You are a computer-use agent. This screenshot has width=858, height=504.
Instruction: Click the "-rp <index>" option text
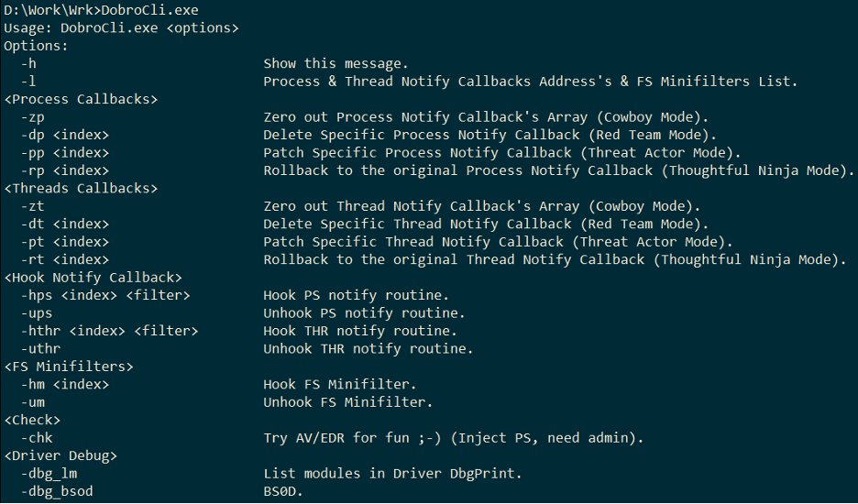(64, 170)
